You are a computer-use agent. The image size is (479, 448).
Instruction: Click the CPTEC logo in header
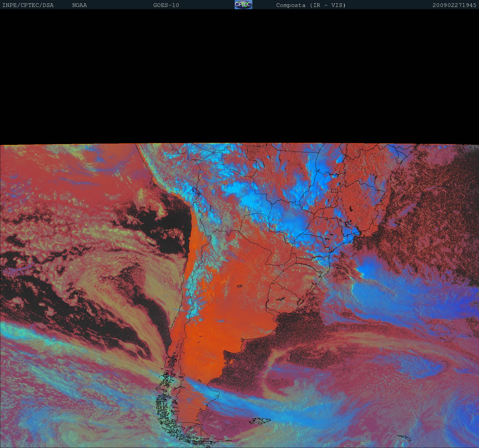click(x=243, y=5)
